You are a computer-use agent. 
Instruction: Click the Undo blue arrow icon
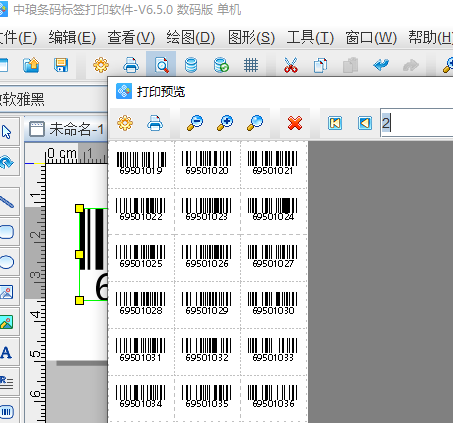click(381, 65)
